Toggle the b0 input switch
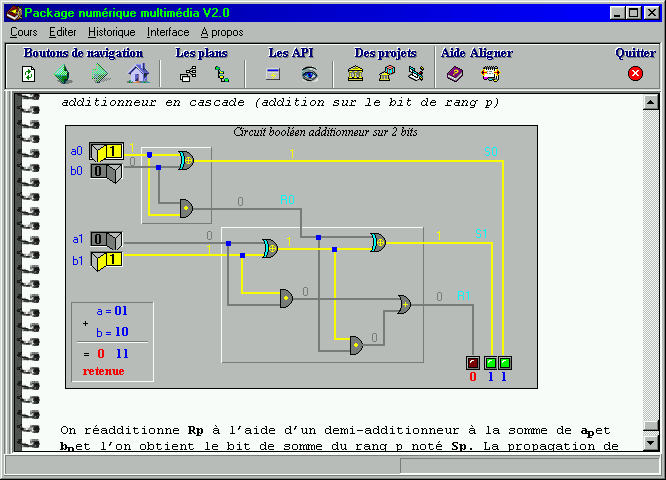This screenshot has width=666, height=480. [105, 171]
